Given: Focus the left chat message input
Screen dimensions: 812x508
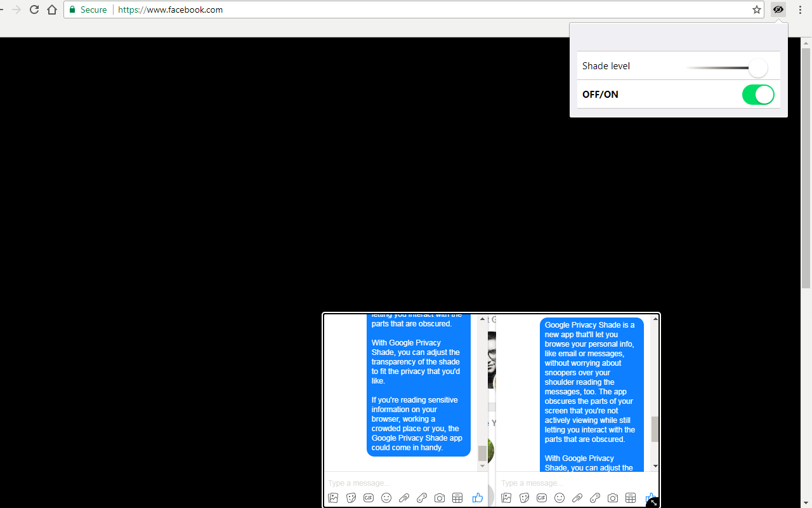Looking at the screenshot, I should click(406, 483).
